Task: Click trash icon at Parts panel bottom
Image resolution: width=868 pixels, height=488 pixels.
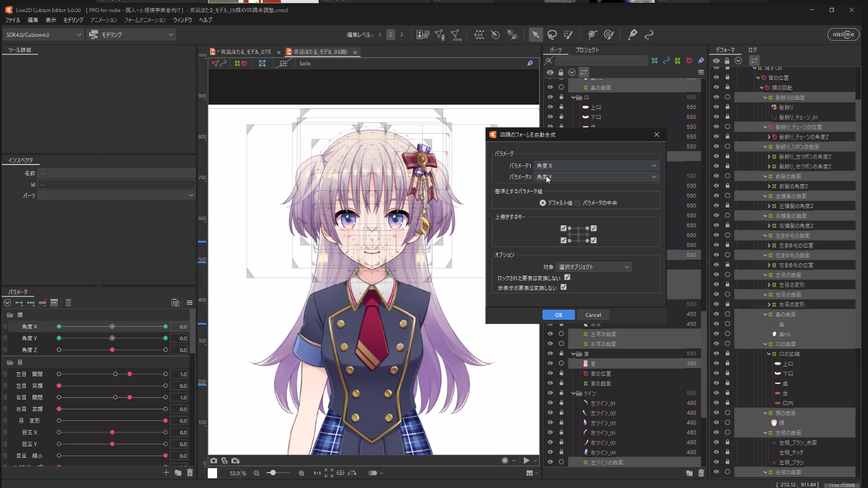Action: tap(701, 473)
